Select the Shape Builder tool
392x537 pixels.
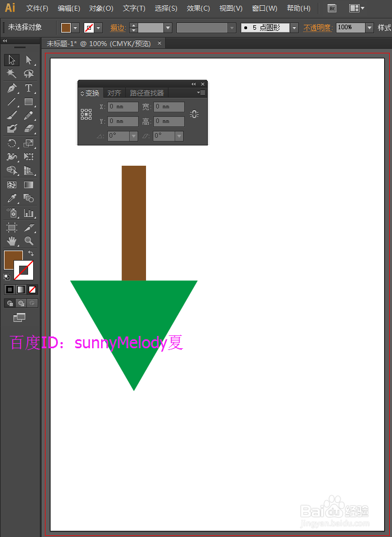[12, 170]
